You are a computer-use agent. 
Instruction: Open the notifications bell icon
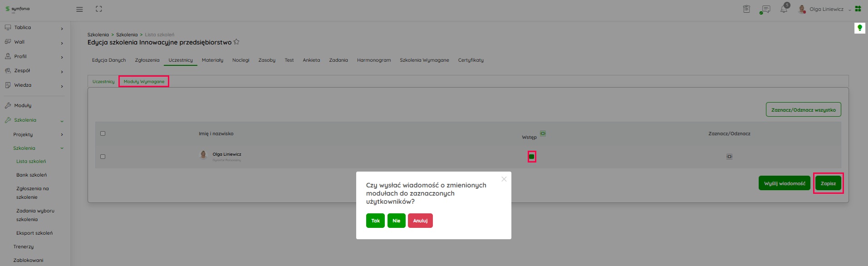784,9
